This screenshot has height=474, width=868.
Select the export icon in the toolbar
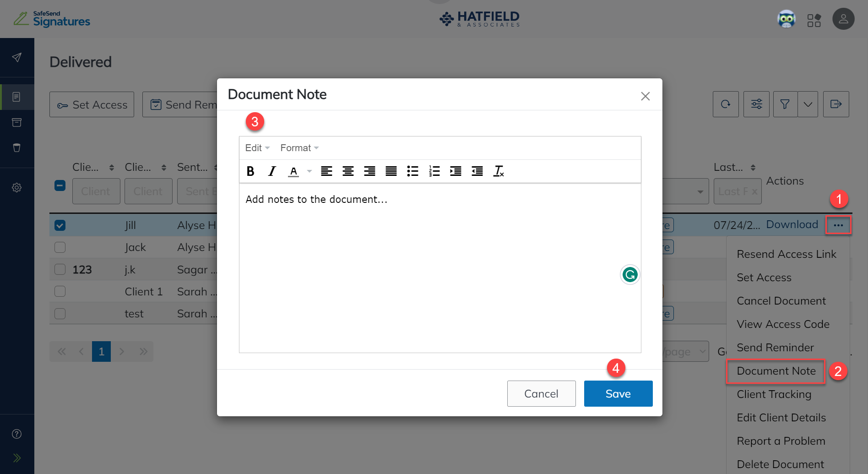tap(836, 104)
